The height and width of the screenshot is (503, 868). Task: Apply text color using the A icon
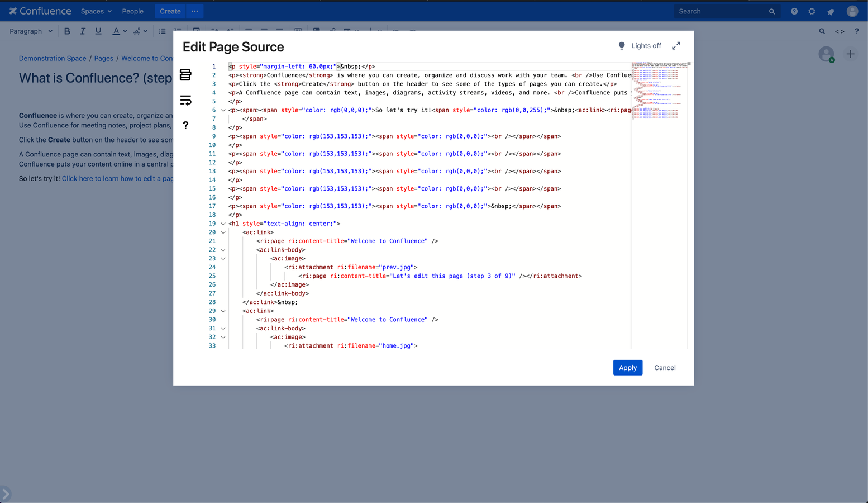point(116,31)
